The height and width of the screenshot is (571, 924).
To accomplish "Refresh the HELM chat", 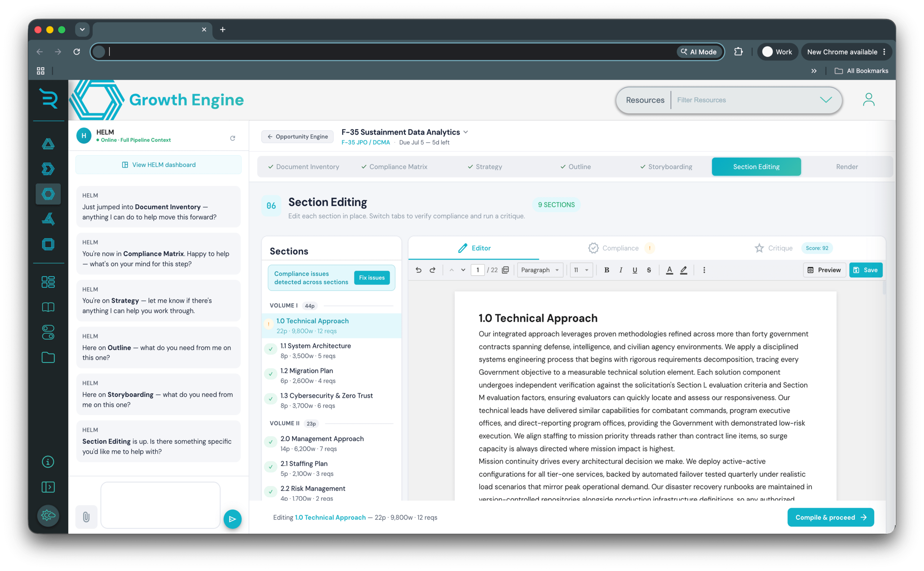I will point(233,138).
